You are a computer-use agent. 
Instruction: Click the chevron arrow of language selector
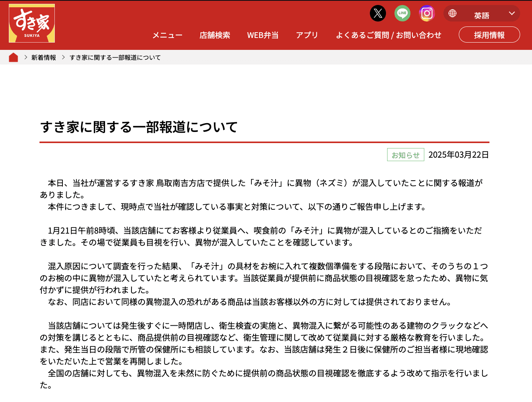[x=512, y=13]
